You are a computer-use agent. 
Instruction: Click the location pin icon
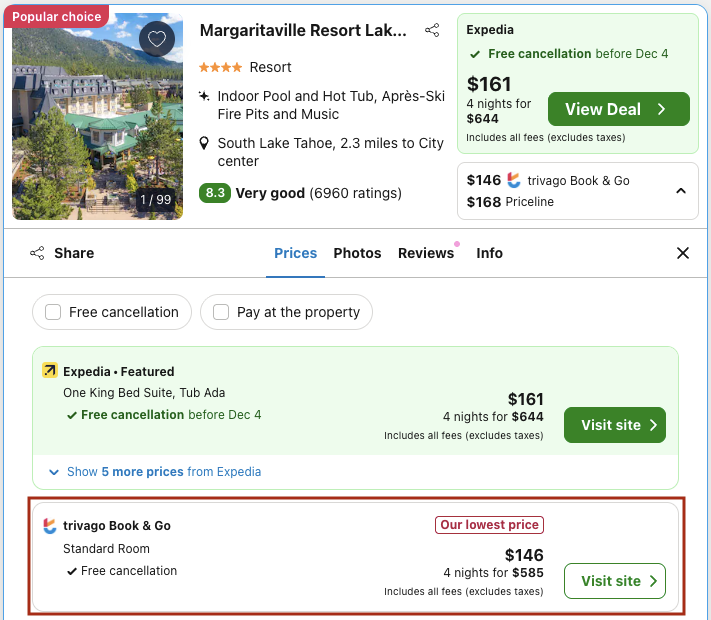[x=205, y=143]
